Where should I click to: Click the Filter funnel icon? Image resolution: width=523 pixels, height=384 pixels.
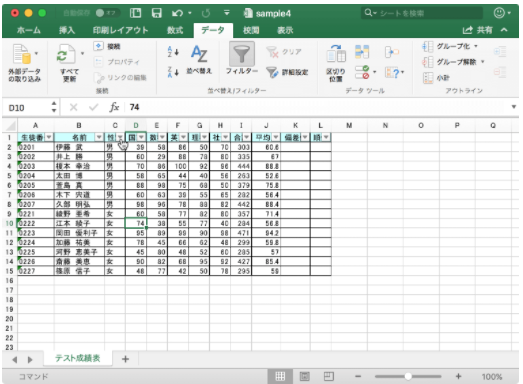pyautogui.click(x=242, y=54)
